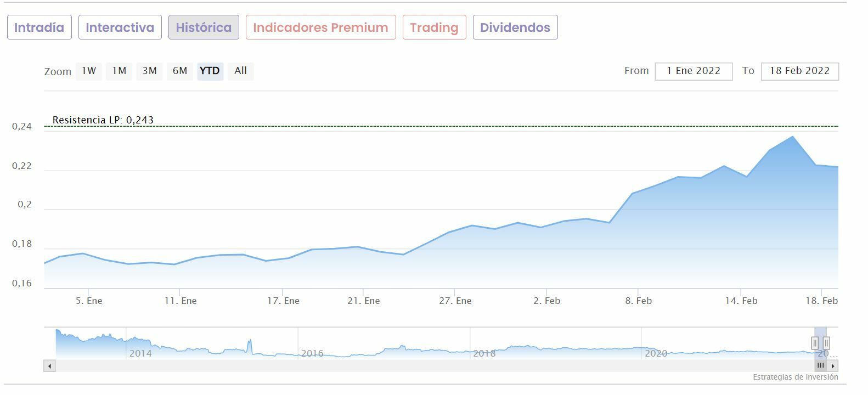868x395 pixels.
Task: Switch to the Interactiva tab
Action: coord(120,27)
